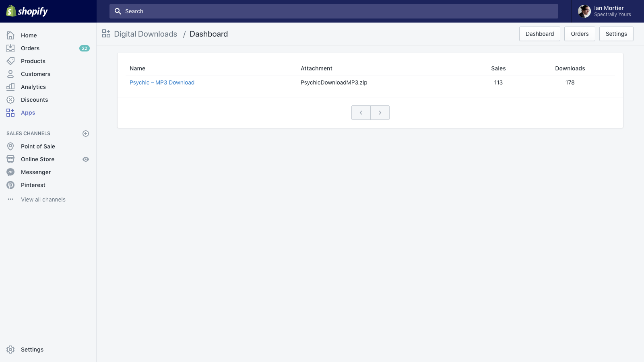This screenshot has width=644, height=362.
Task: Open Customers via the person icon
Action: pos(10,74)
